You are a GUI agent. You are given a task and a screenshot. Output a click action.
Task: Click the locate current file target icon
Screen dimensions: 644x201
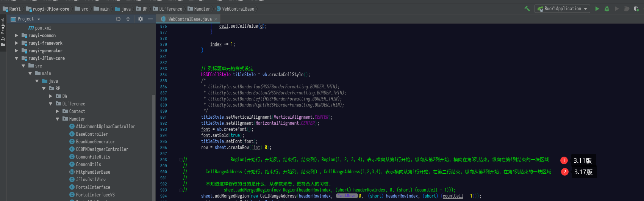[118, 19]
